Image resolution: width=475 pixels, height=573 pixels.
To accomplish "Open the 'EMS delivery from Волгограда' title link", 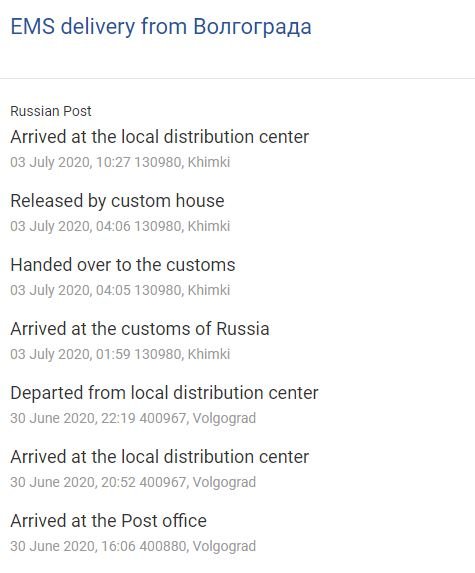I will click(161, 27).
